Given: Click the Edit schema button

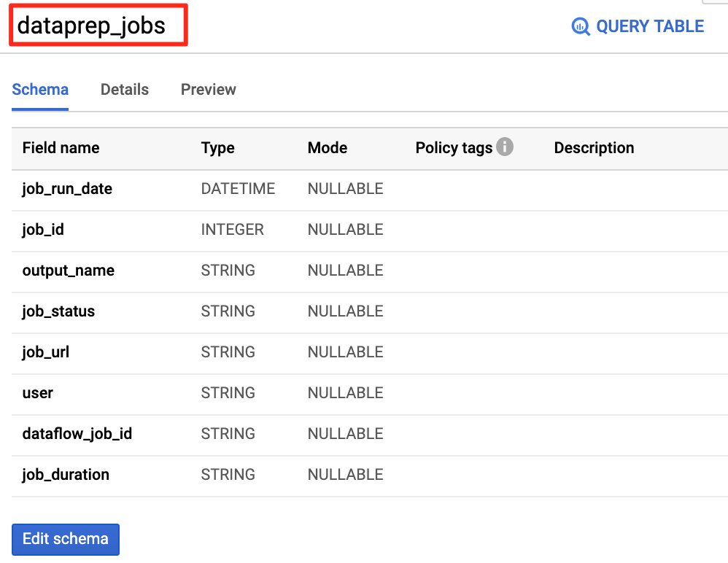Looking at the screenshot, I should (x=66, y=539).
